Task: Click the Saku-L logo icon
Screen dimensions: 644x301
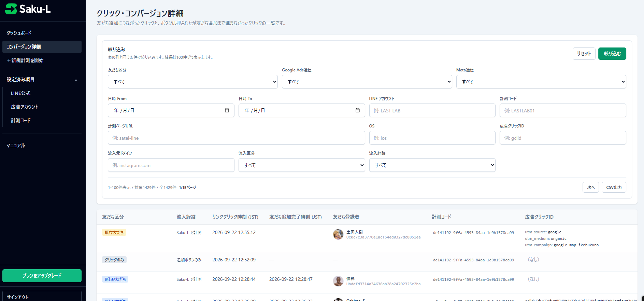Action: click(11, 9)
